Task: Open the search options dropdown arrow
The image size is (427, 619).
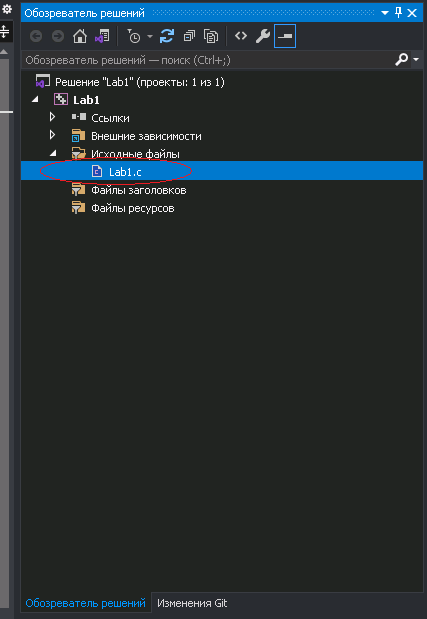Action: tap(416, 60)
